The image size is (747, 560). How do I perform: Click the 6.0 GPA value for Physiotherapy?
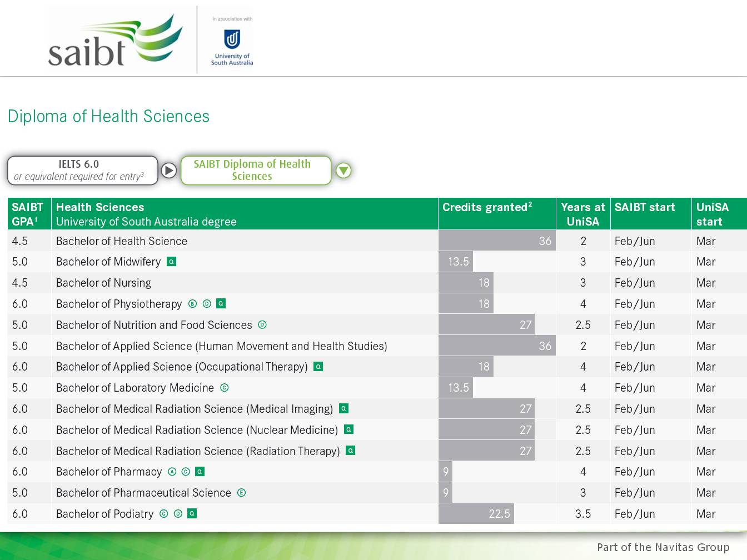[x=20, y=304]
